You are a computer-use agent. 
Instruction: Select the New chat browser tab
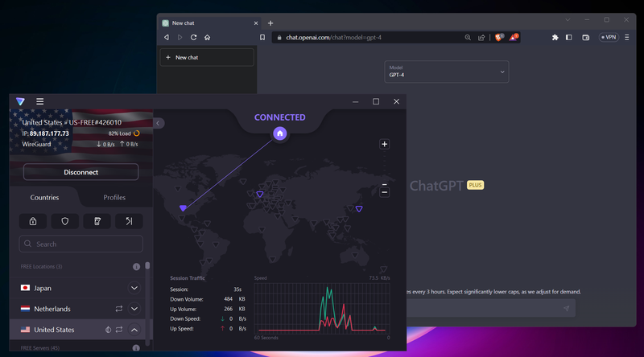pos(210,23)
